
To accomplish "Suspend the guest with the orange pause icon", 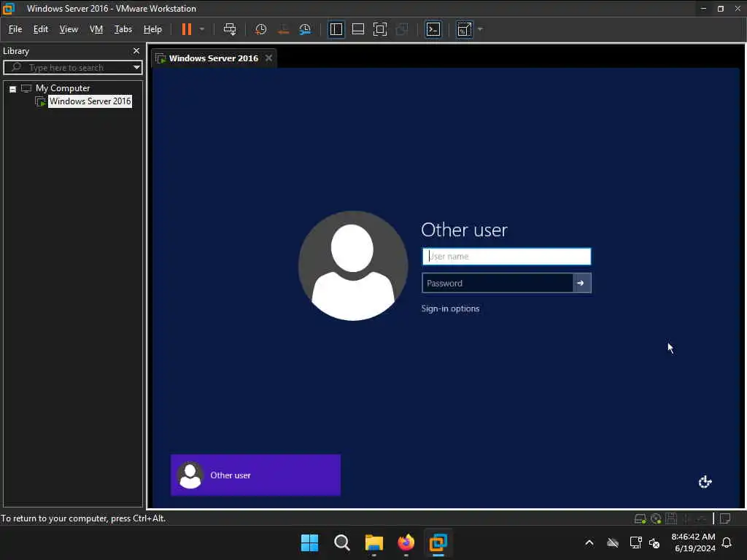I will pyautogui.click(x=186, y=29).
